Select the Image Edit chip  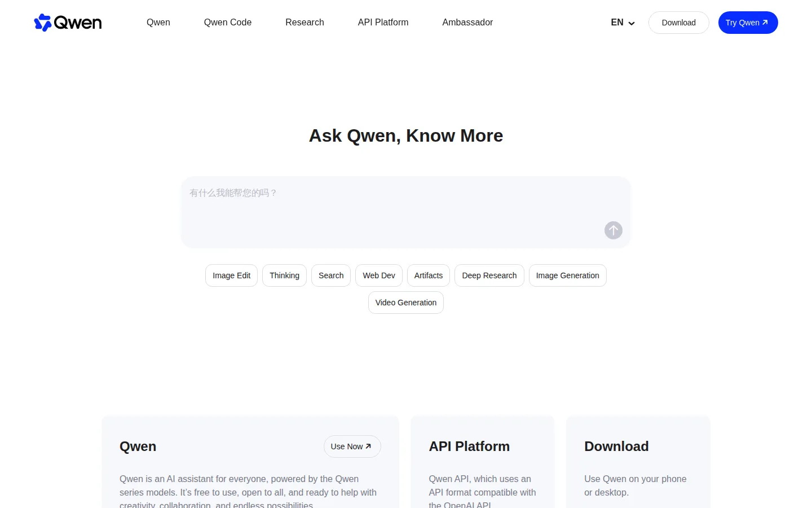[232, 275]
